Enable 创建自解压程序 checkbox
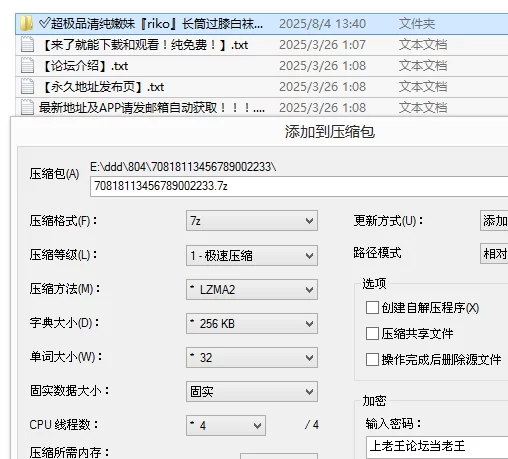 372,308
